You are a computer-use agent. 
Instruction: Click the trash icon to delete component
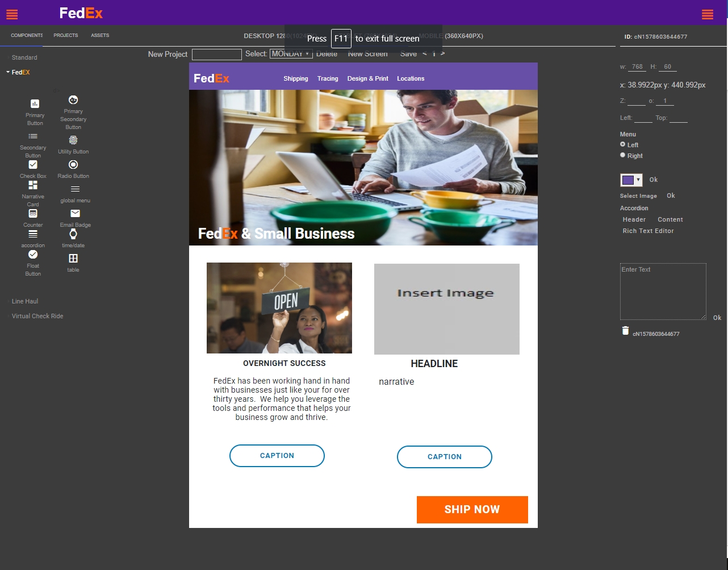[x=625, y=331]
